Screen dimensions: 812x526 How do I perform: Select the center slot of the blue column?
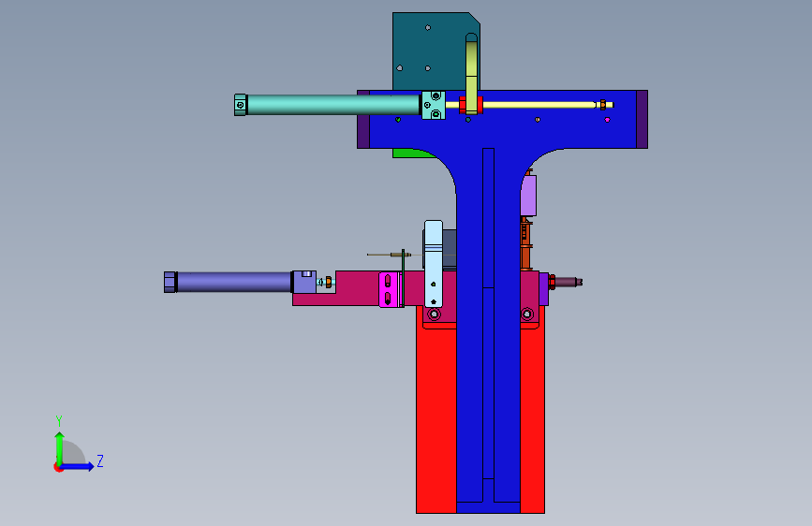(x=488, y=314)
